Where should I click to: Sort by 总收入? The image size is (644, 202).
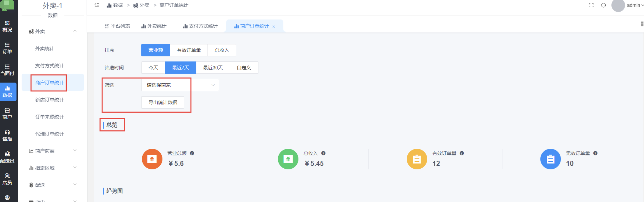click(x=222, y=50)
